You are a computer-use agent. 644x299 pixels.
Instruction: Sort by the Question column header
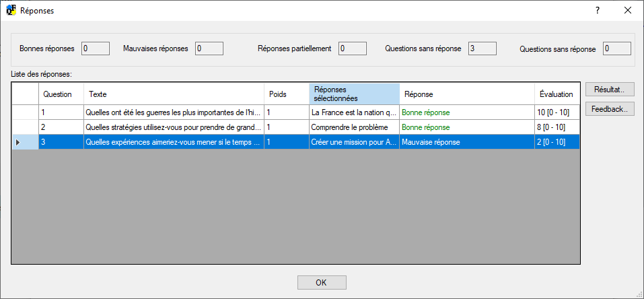pos(61,94)
